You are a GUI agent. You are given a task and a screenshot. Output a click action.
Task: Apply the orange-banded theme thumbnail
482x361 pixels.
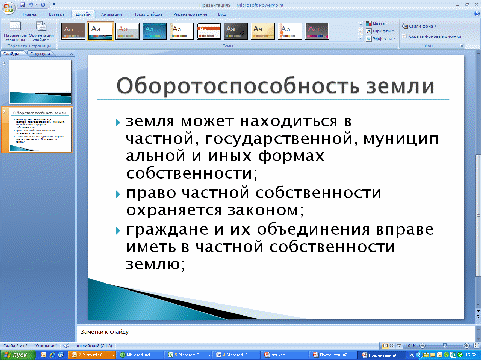point(209,31)
